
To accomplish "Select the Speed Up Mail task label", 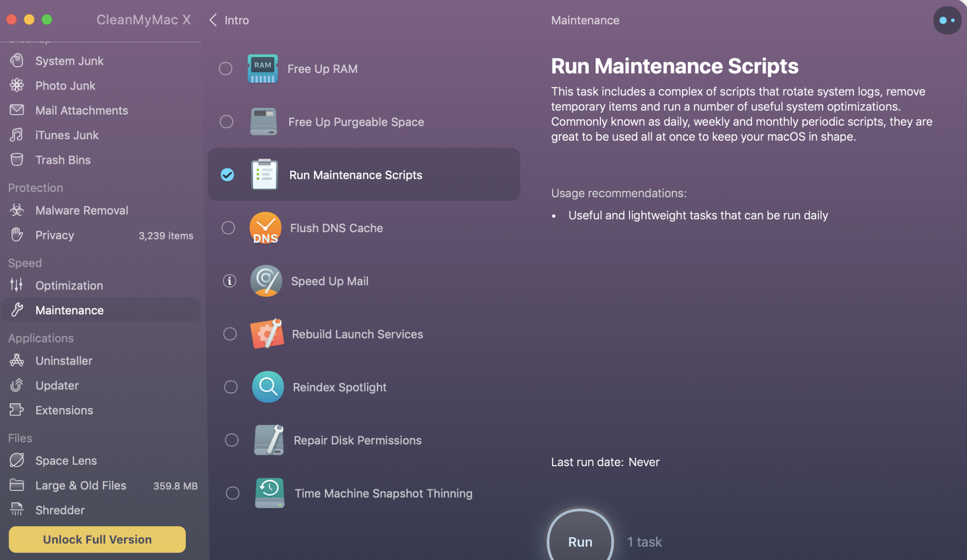I will coord(329,280).
